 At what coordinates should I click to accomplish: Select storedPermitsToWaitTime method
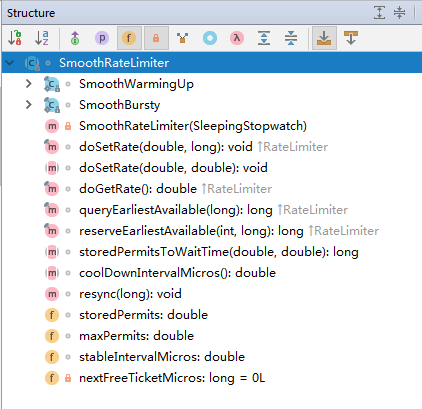(x=219, y=252)
